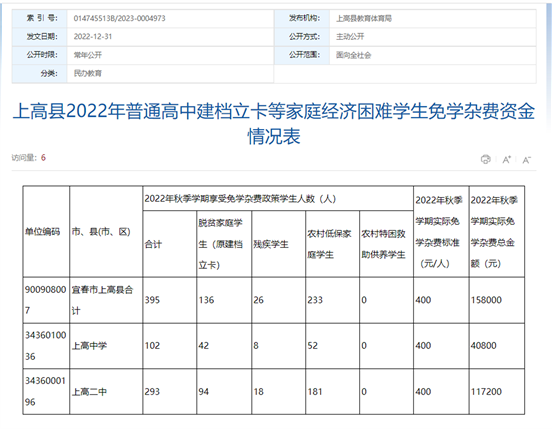This screenshot has height=429, width=552.
Task: Select total amount cell 158000
Action: pos(496,300)
